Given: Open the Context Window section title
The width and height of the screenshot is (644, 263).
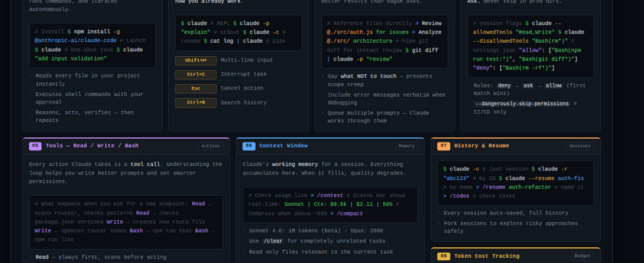Looking at the screenshot, I should (283, 146).
